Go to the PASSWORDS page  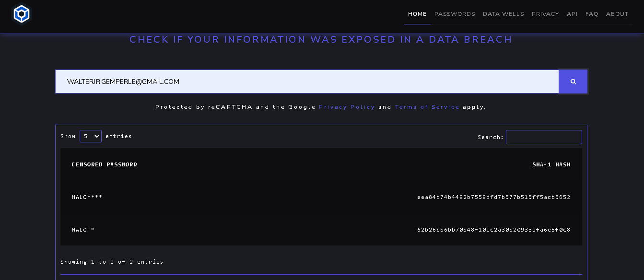[x=455, y=14]
